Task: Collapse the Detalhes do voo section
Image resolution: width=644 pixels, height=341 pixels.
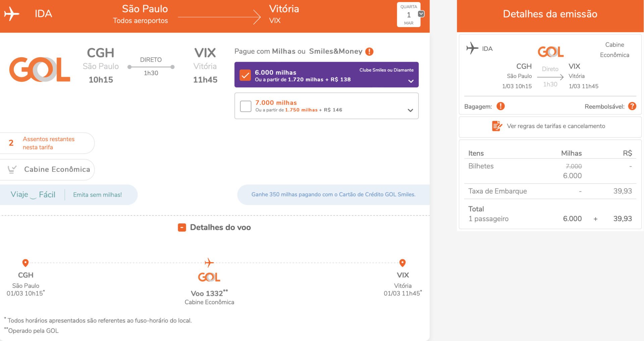Action: pos(182,227)
